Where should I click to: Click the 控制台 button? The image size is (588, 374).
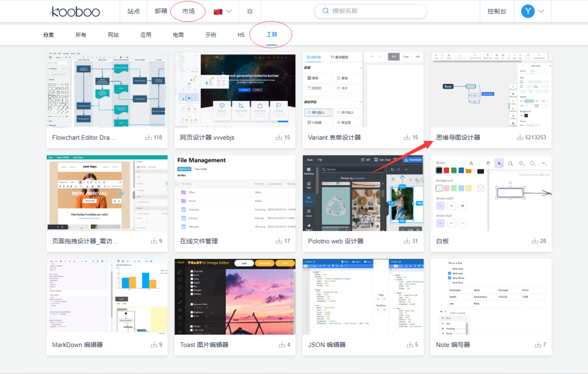coord(497,11)
